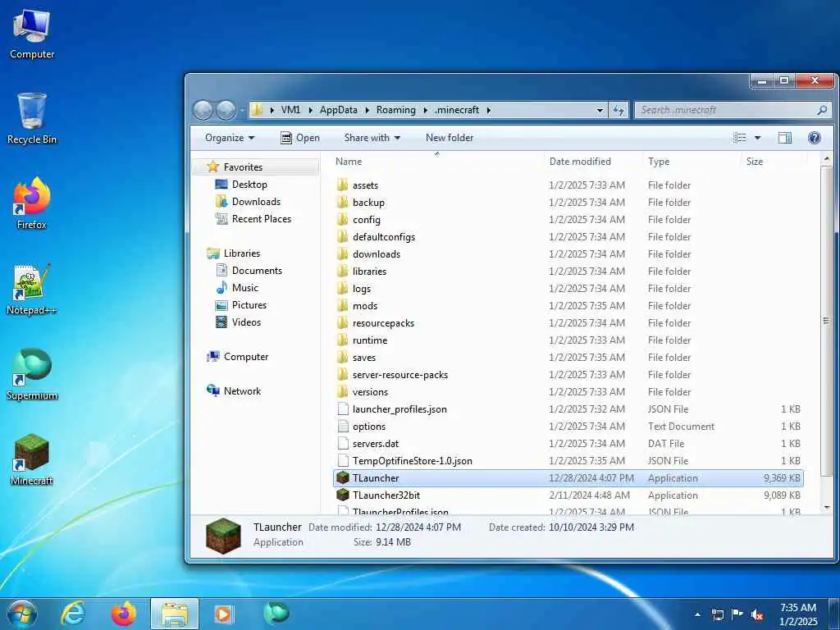
Task: Click the Supermium taskbar icon
Action: (x=276, y=614)
